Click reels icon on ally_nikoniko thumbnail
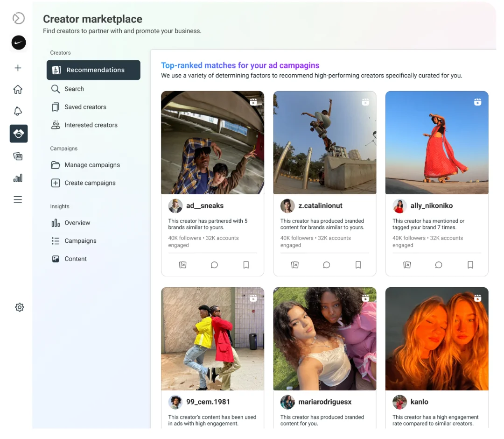Viewport: 504px width, 439px height. point(478,102)
